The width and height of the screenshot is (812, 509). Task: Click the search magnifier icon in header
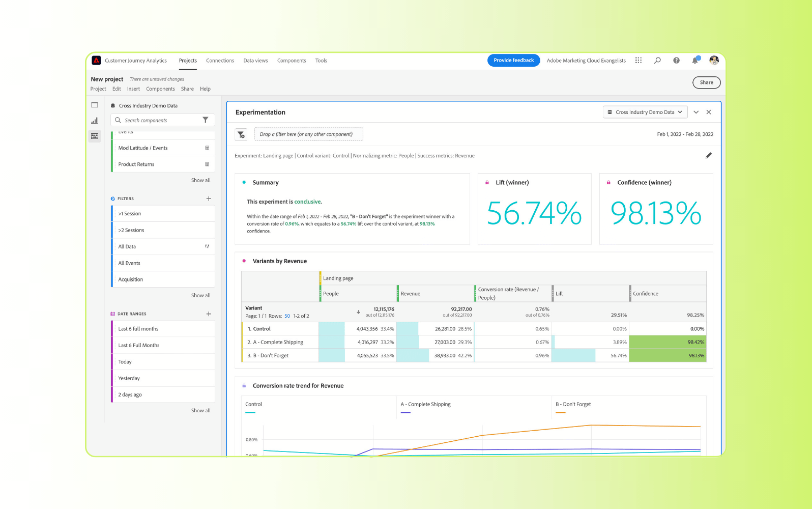tap(657, 60)
